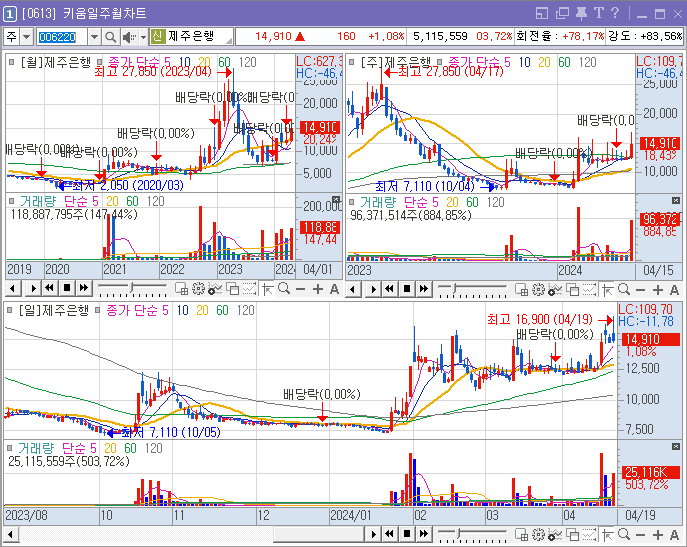The height and width of the screenshot is (547, 687).
Task: Close the monthly volume panel with its X box
Action: [x=336, y=199]
